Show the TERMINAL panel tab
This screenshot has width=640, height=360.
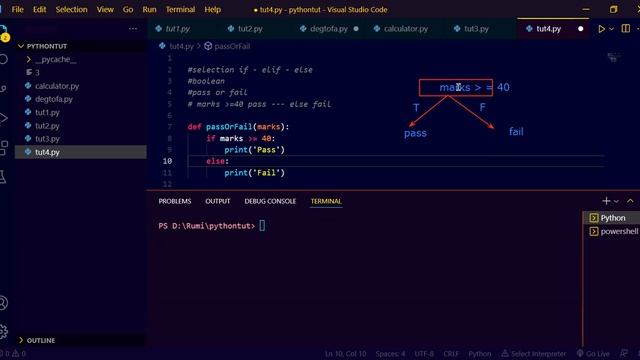(326, 201)
